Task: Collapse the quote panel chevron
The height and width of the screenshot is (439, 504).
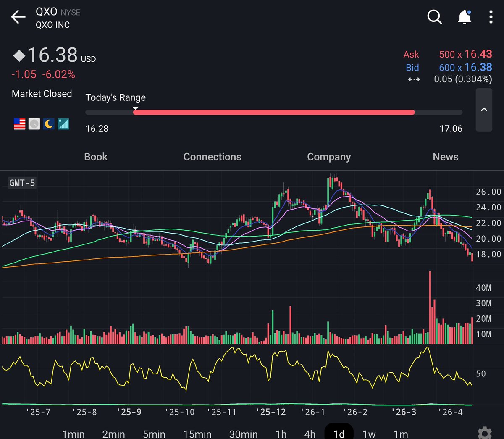Action: point(484,110)
